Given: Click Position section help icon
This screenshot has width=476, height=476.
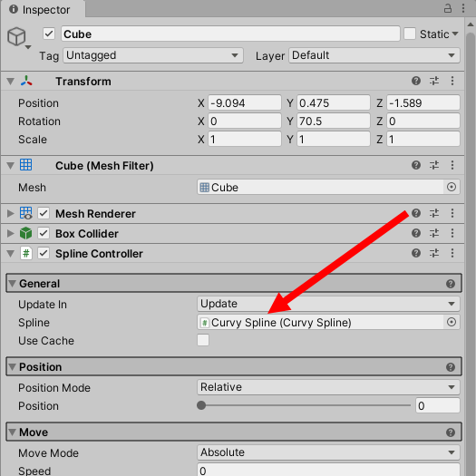Looking at the screenshot, I should (x=451, y=367).
